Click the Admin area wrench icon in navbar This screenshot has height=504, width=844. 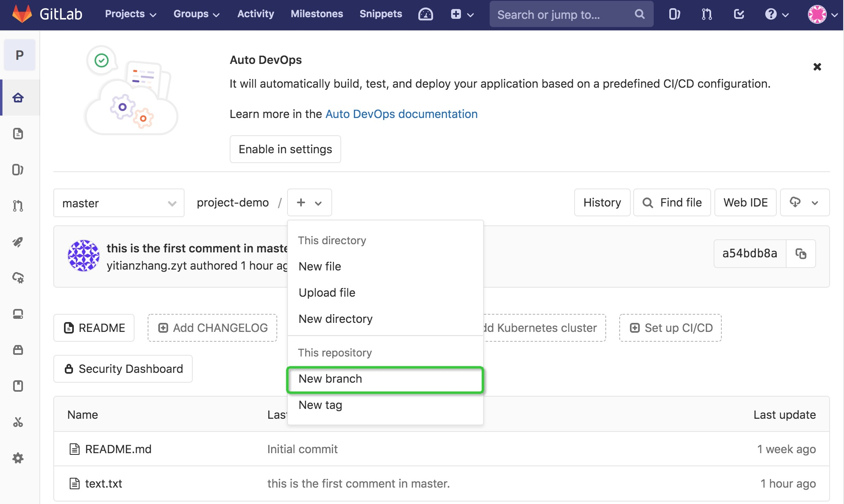pos(425,15)
